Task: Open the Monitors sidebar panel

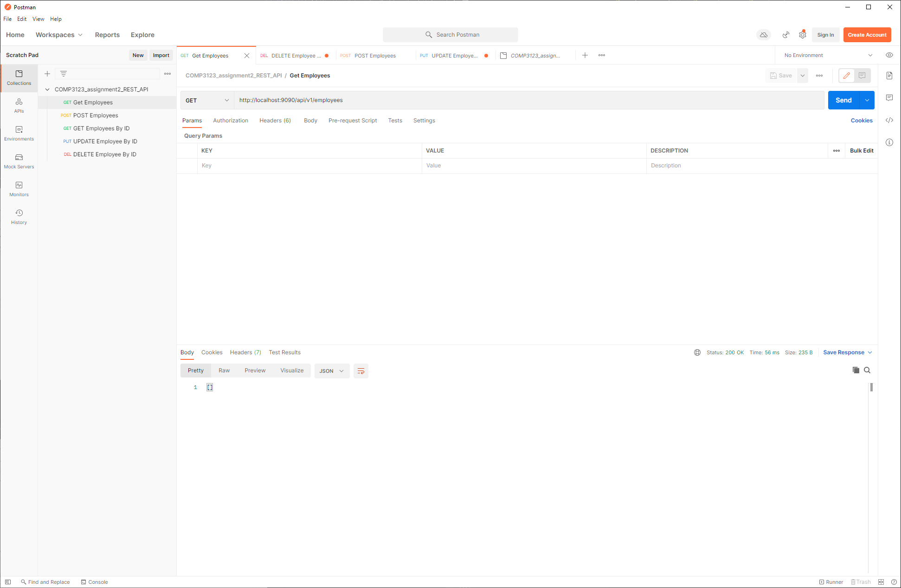Action: point(19,189)
